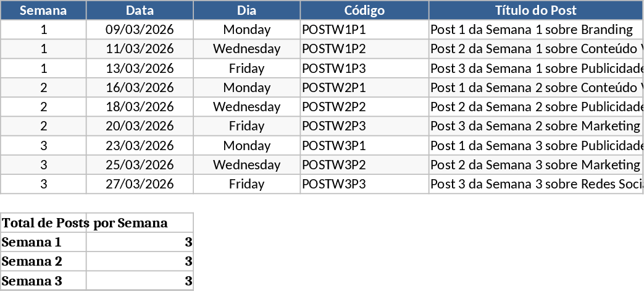
Task: Click the "Semana" column header
Action: click(x=43, y=11)
